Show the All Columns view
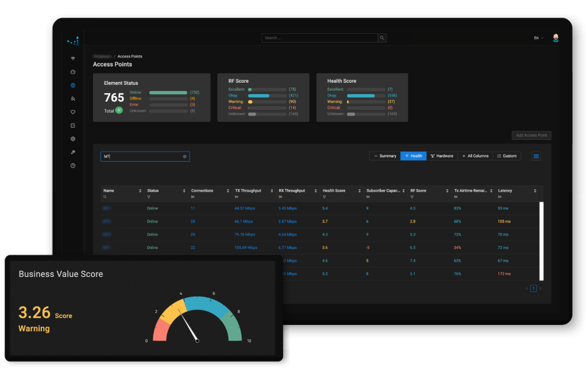 pyautogui.click(x=475, y=156)
